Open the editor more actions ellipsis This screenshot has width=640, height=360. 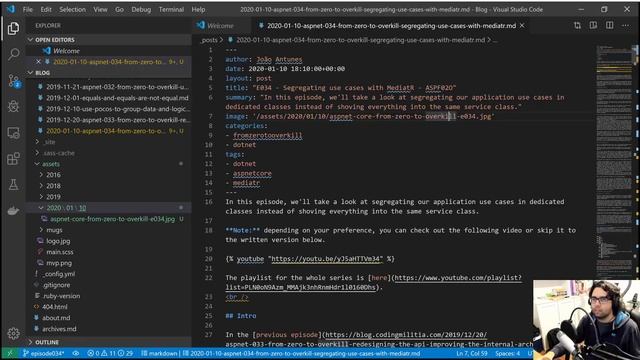click(625, 26)
